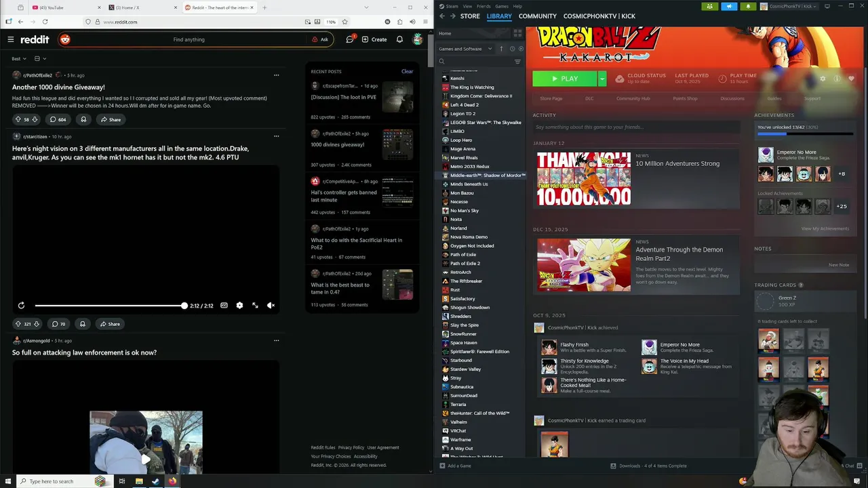This screenshot has height=488, width=868.
Task: Share the night vision post
Action: pyautogui.click(x=110, y=324)
